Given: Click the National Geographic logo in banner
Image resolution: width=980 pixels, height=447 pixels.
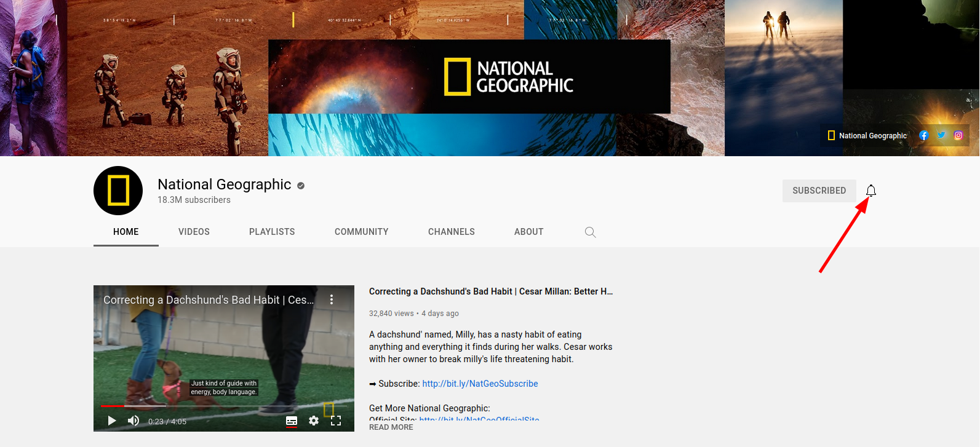Looking at the screenshot, I should tap(509, 77).
